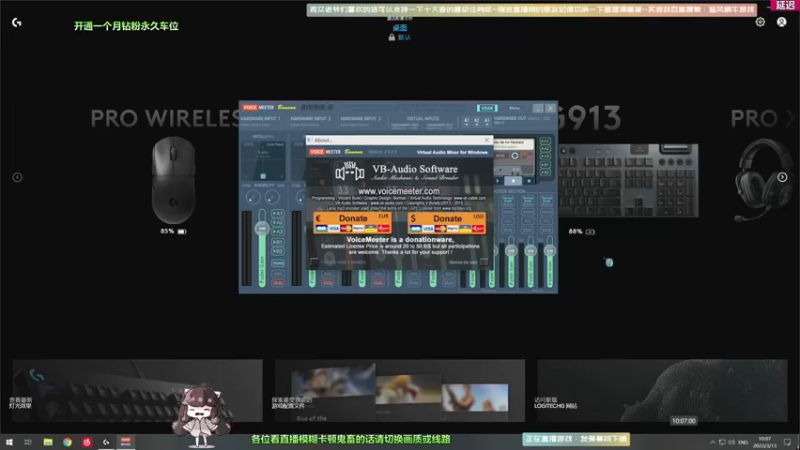Click the Donate USD button

pos(447,223)
